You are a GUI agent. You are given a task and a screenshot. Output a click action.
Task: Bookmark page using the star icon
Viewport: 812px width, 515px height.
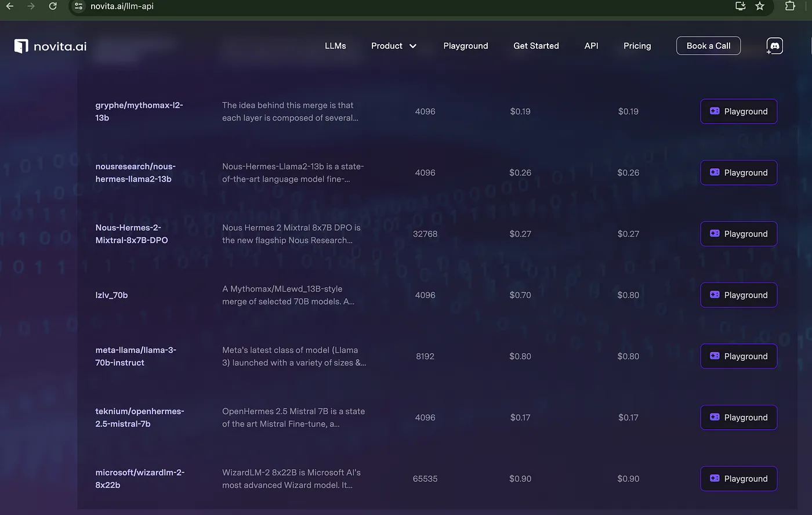click(x=760, y=6)
